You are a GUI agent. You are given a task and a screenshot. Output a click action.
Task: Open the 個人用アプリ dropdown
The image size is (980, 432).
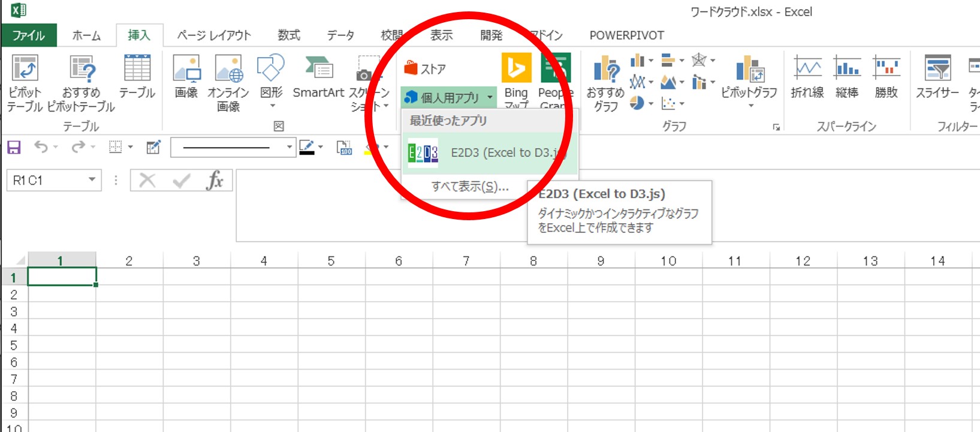(448, 97)
